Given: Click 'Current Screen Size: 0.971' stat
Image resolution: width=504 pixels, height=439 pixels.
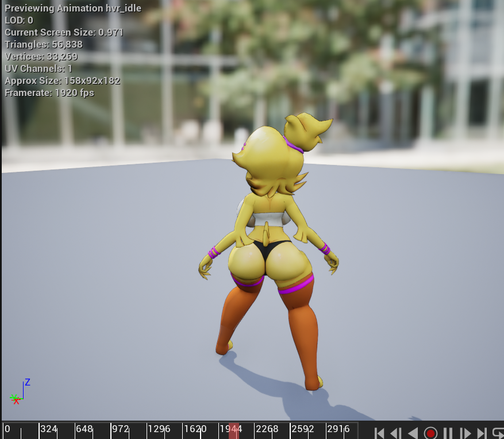Looking at the screenshot, I should (64, 32).
